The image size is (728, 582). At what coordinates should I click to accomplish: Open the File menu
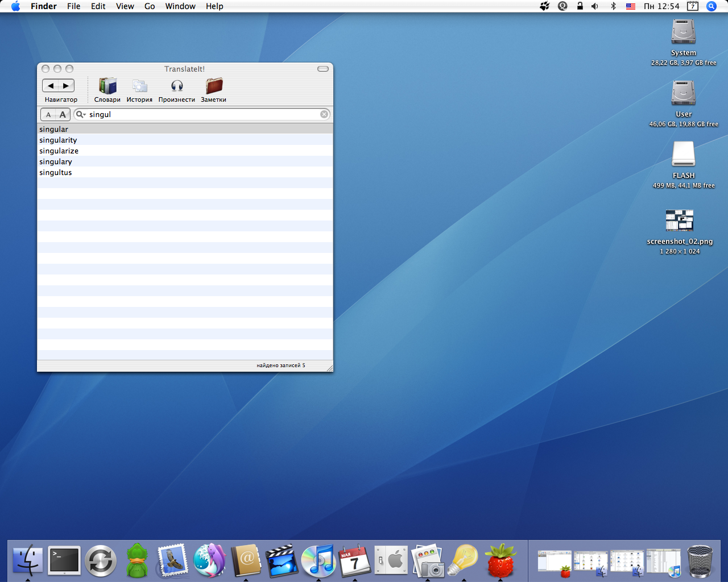(74, 6)
